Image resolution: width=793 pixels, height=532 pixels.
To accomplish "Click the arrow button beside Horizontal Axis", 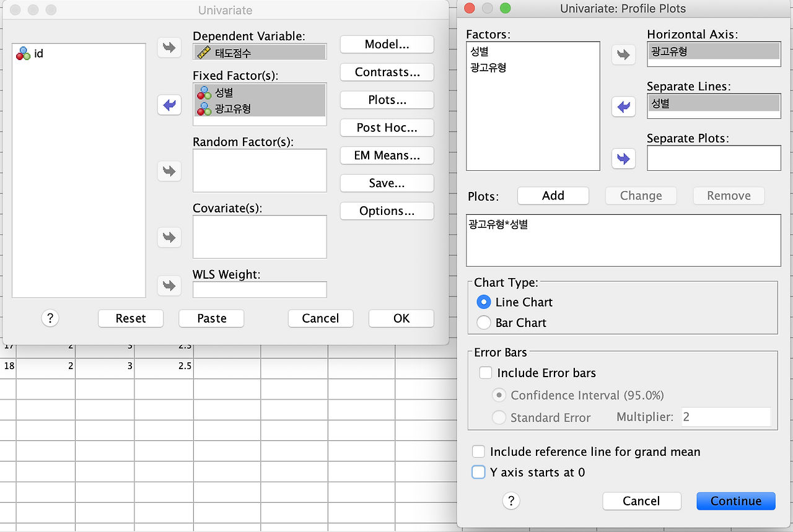I will [623, 55].
